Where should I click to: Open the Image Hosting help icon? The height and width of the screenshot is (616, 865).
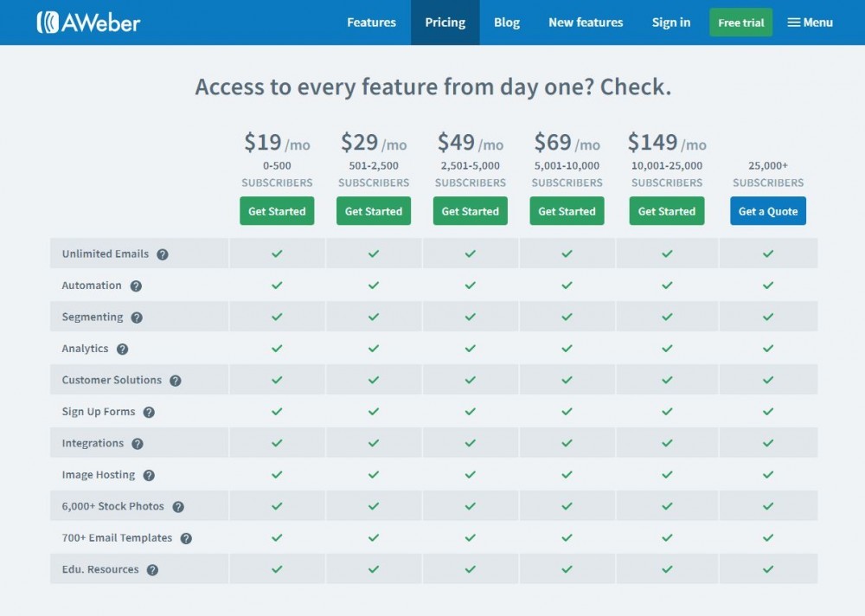148,475
